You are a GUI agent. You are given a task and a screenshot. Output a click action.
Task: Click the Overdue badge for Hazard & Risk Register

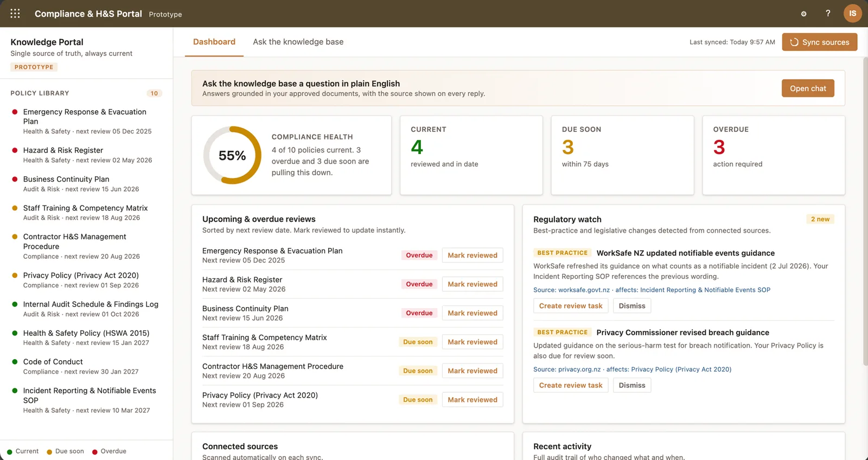click(419, 284)
